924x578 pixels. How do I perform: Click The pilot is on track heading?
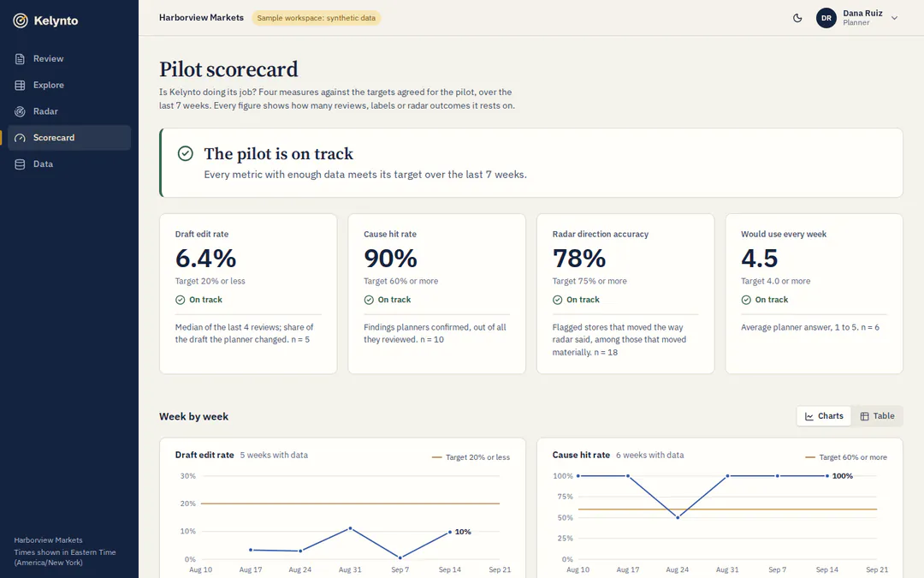(x=278, y=154)
